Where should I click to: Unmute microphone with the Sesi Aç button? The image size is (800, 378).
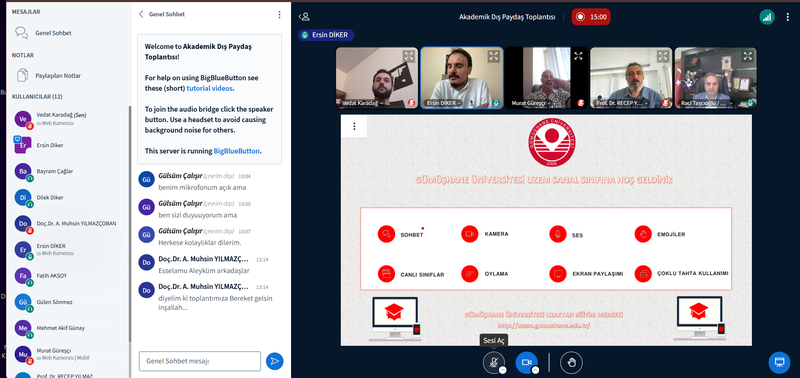[x=493, y=362]
